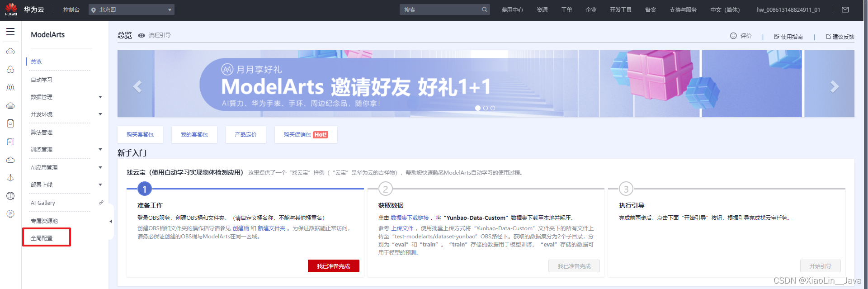The width and height of the screenshot is (868, 289).
Task: Click the 购买套餐包 button
Action: tap(140, 135)
